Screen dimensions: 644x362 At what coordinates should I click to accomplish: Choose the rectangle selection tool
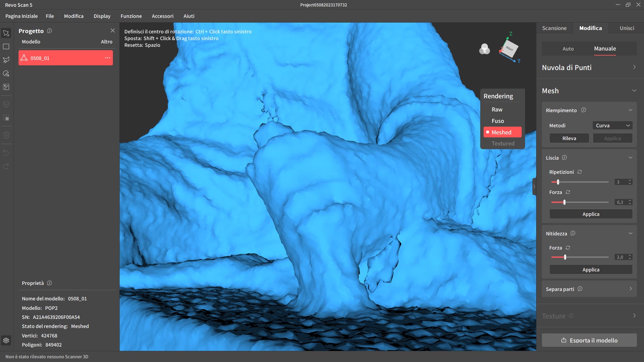[x=6, y=46]
